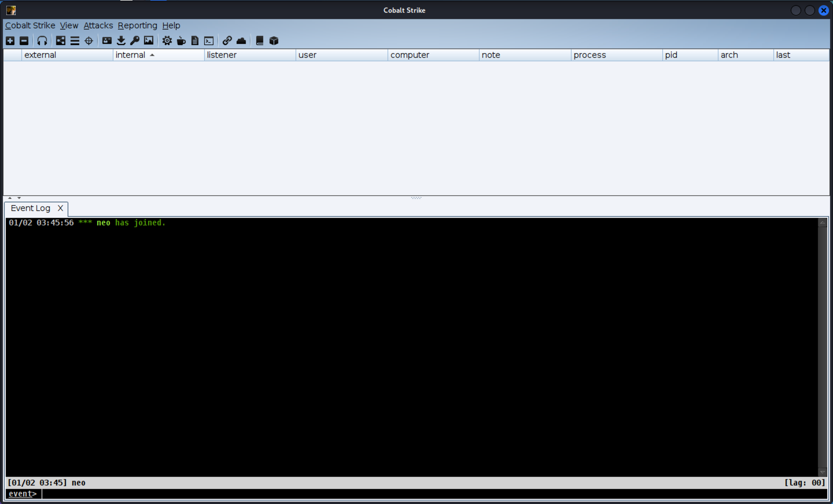Sort sessions by listener column

point(250,55)
